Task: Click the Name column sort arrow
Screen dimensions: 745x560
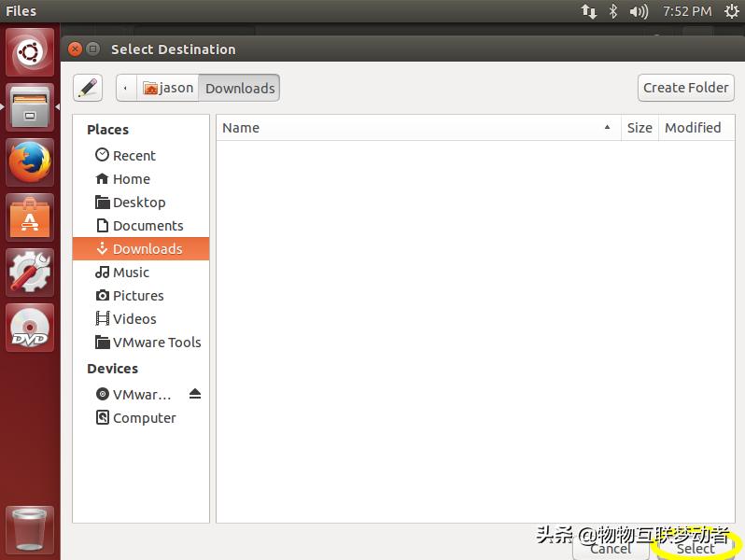Action: click(x=607, y=127)
